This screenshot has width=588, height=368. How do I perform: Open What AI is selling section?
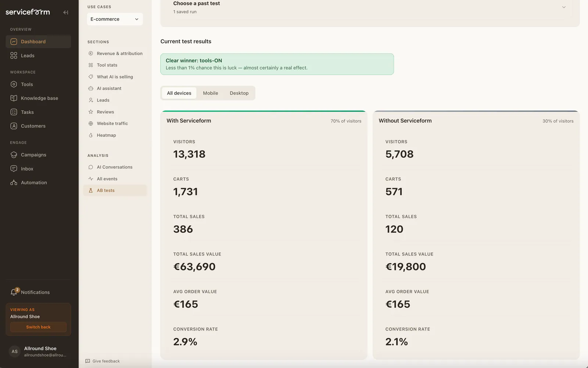115,77
